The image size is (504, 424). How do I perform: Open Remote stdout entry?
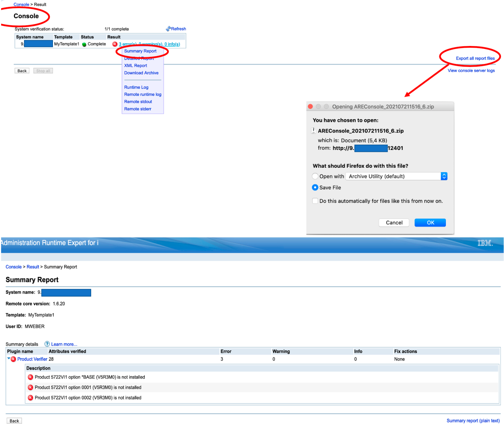[x=138, y=101]
